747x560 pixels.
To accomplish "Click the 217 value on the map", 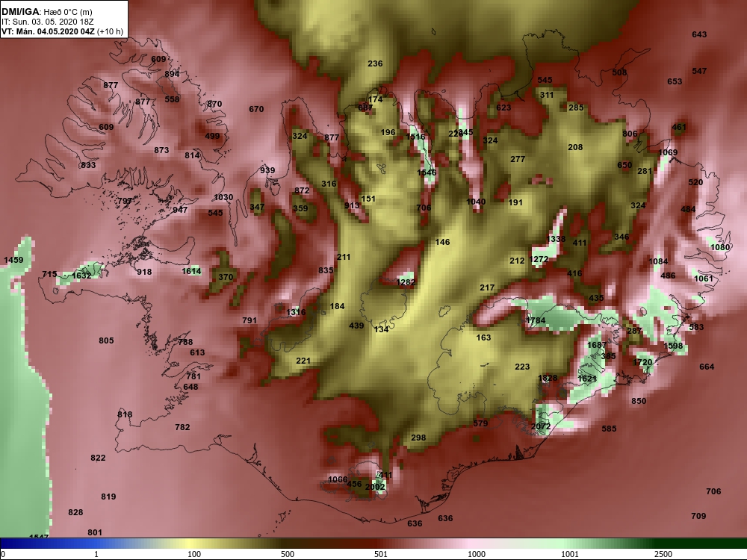I will [x=487, y=287].
